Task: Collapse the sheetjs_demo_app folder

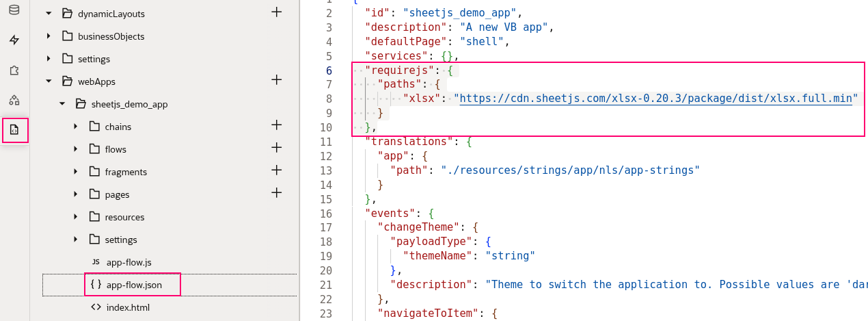Action: pos(62,104)
